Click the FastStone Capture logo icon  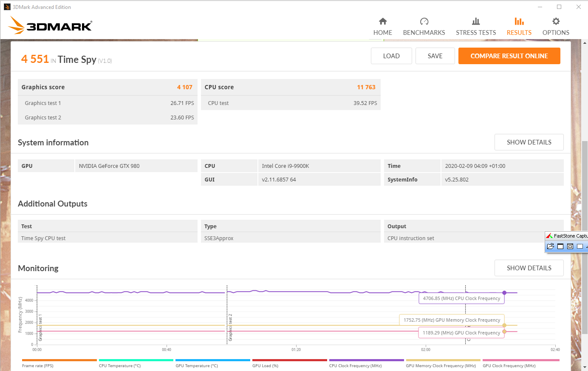click(x=549, y=236)
